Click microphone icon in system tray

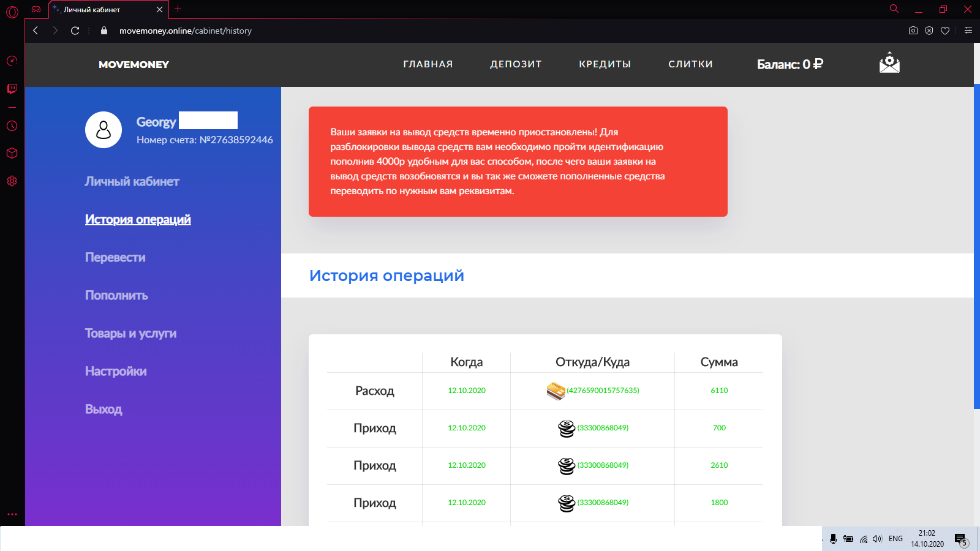click(x=833, y=539)
